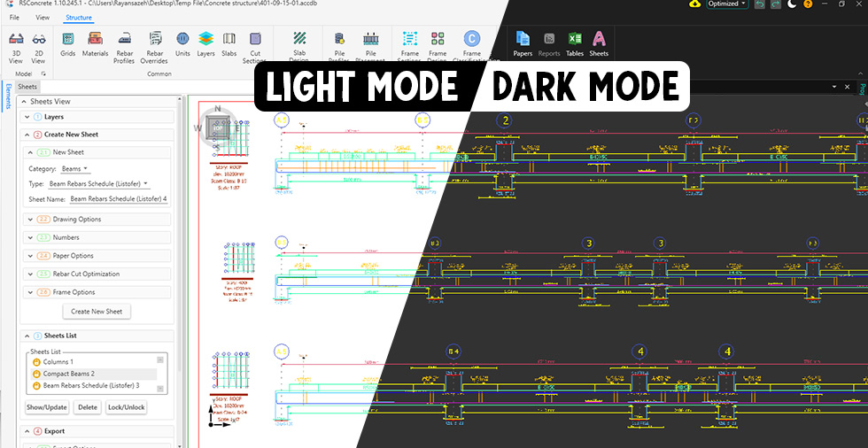This screenshot has width=868, height=448.
Task: Open document tab list dropdown arrow
Action: click(834, 87)
